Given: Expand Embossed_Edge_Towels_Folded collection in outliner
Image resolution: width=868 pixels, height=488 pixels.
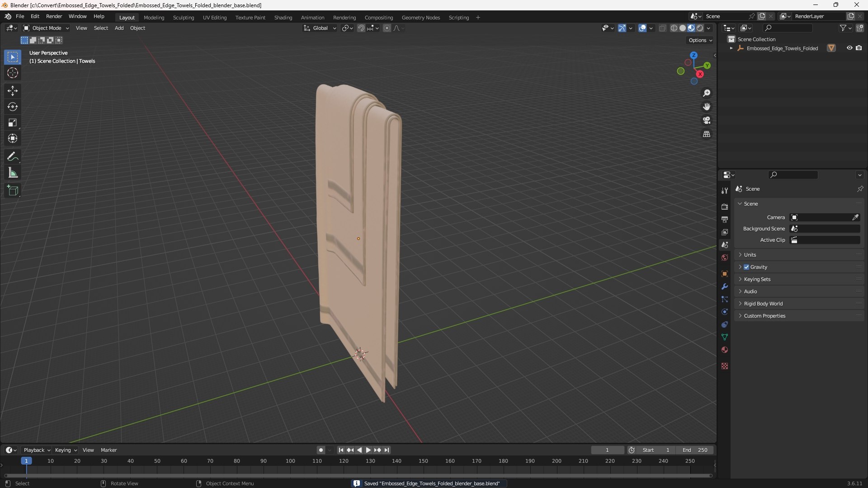Looking at the screenshot, I should pos(731,48).
